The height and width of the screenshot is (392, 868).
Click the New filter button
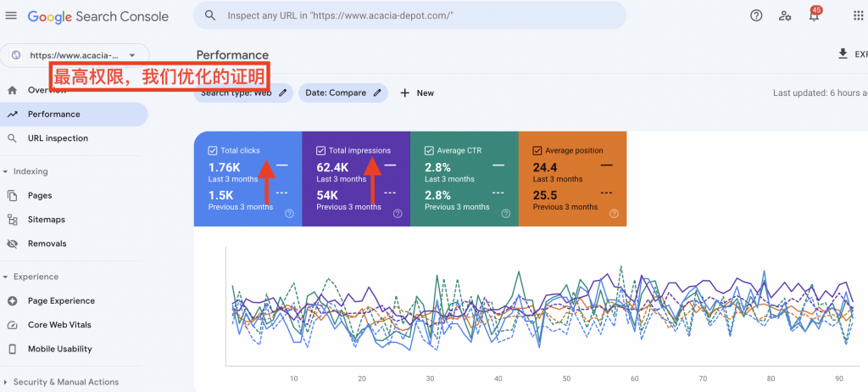(x=417, y=92)
